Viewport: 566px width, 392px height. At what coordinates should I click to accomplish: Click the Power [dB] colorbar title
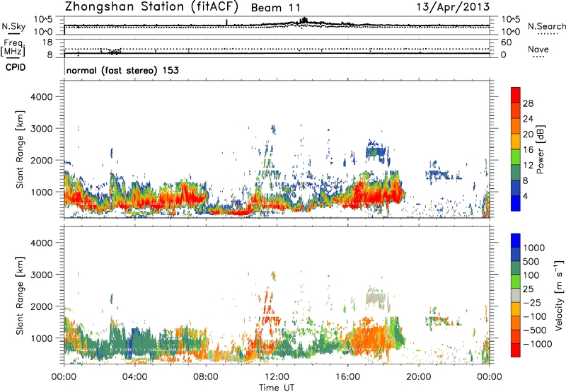pos(540,149)
